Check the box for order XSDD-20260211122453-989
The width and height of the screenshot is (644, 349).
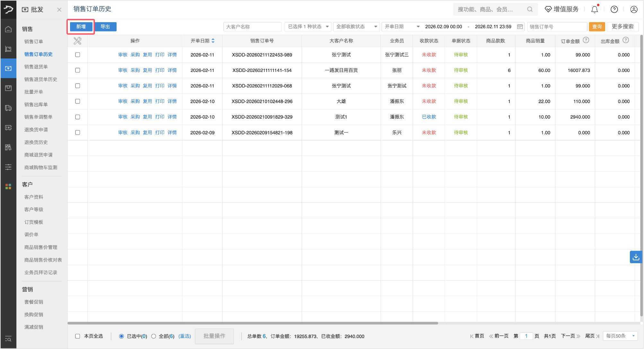coord(77,55)
